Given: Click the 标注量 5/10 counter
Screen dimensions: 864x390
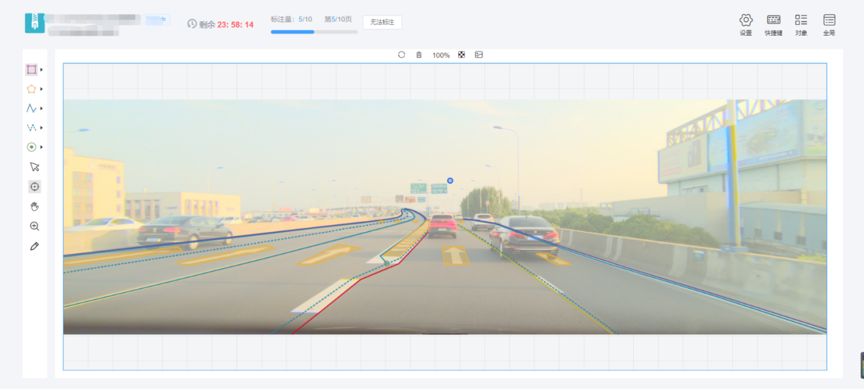Looking at the screenshot, I should tap(291, 19).
